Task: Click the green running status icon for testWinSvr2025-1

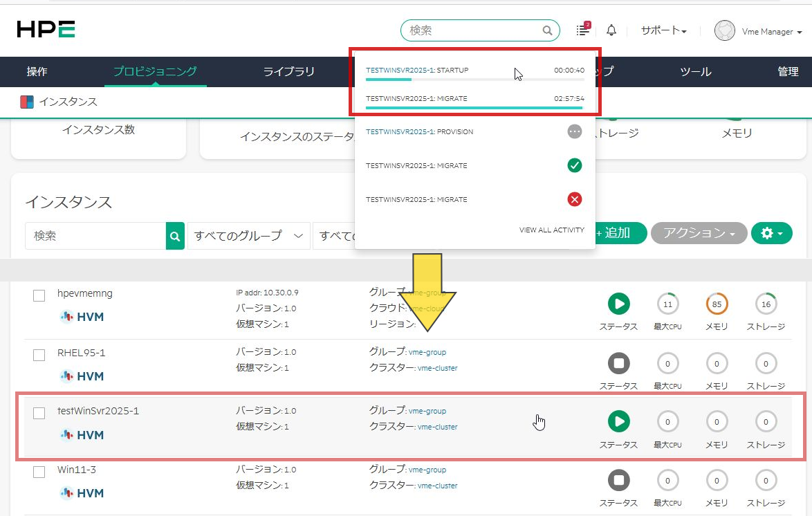Action: [x=618, y=421]
